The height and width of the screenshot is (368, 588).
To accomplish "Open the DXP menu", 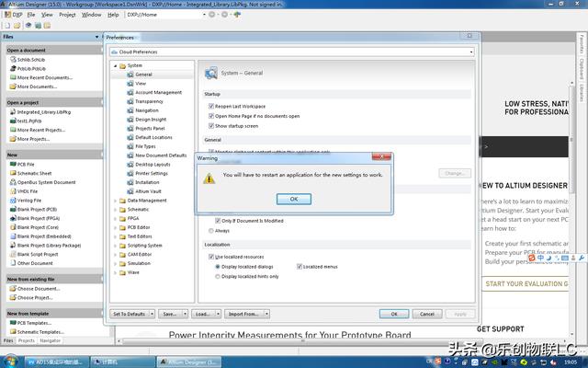I will pos(14,15).
